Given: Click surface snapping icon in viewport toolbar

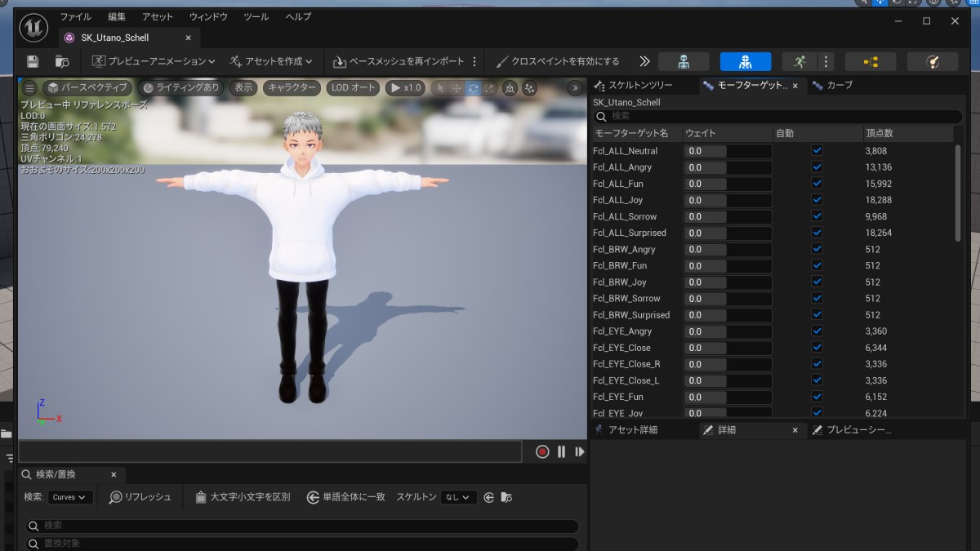Looking at the screenshot, I should pos(529,88).
